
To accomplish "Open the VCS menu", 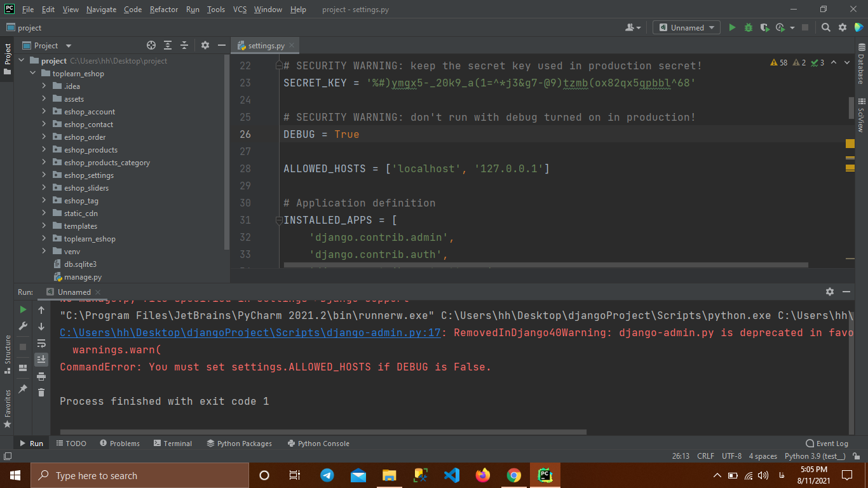I will [x=240, y=10].
